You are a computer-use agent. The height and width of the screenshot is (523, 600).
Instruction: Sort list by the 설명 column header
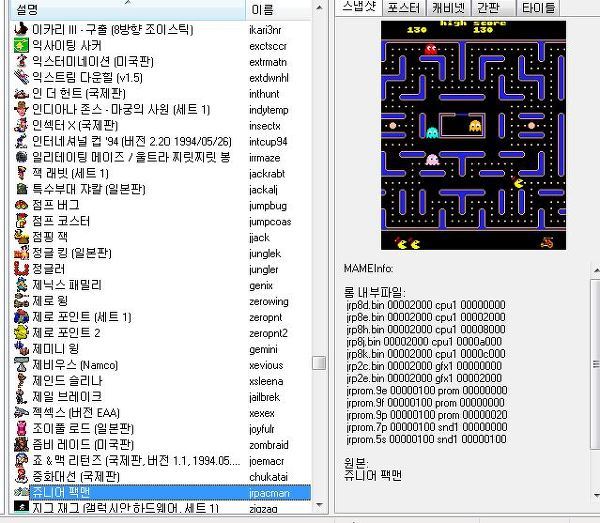pos(128,10)
